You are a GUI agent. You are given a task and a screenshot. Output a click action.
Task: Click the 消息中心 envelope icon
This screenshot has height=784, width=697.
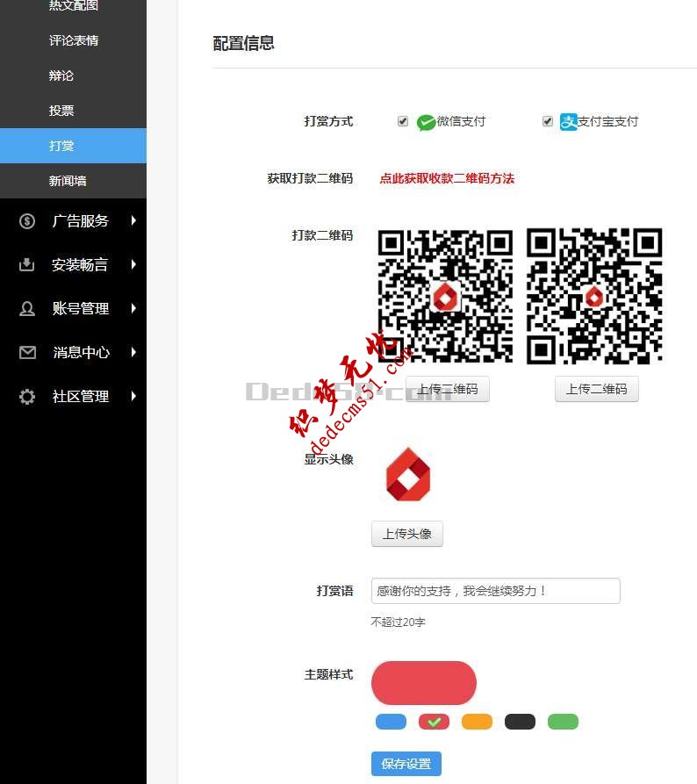27,353
